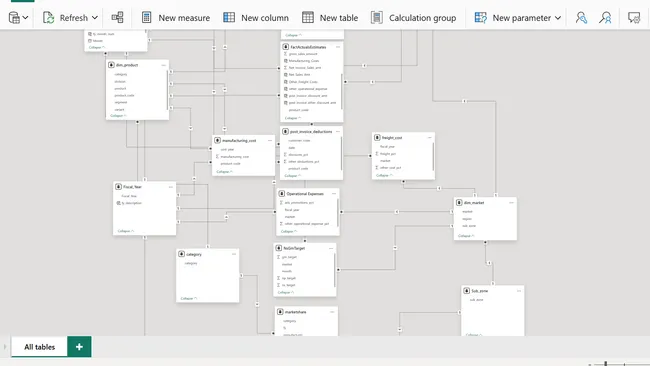Click the post_invoice_deductions table header icon

pyautogui.click(x=285, y=131)
